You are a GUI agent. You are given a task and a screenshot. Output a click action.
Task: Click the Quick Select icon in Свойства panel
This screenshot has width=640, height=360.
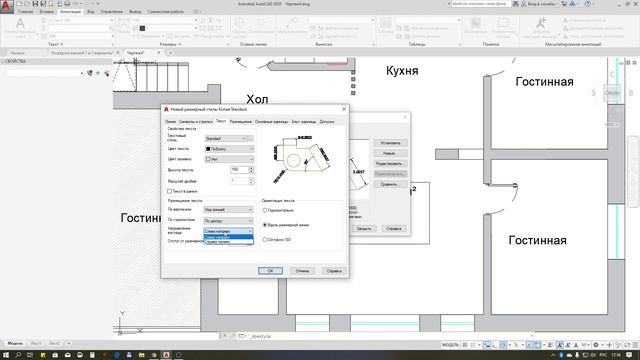click(107, 73)
